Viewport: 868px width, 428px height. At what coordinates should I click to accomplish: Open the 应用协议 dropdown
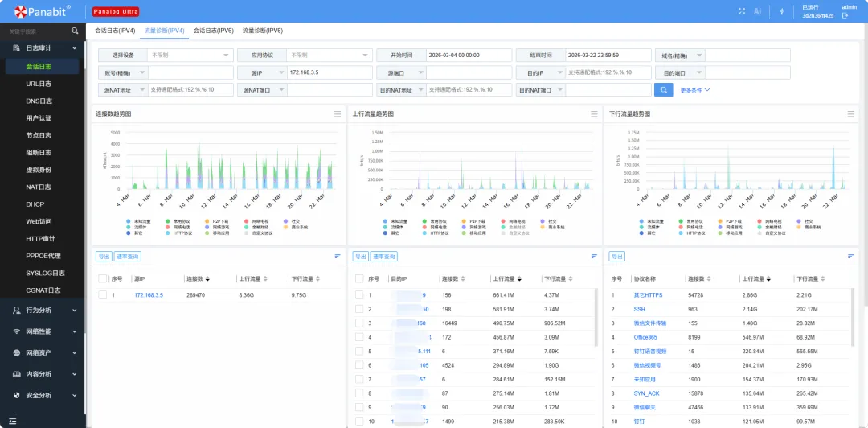[x=330, y=56]
